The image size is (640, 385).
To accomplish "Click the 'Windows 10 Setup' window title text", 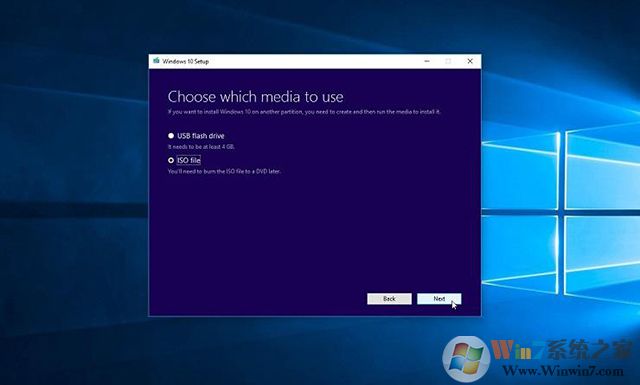I will (x=186, y=61).
